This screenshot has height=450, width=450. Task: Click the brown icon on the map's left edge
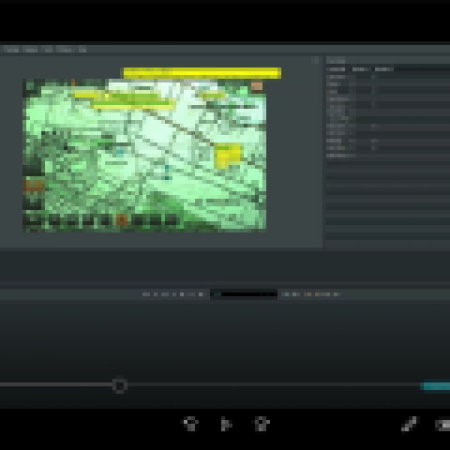click(33, 185)
